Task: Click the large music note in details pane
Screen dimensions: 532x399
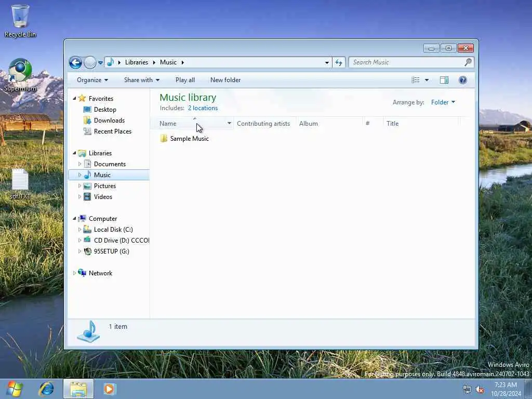Action: point(88,331)
